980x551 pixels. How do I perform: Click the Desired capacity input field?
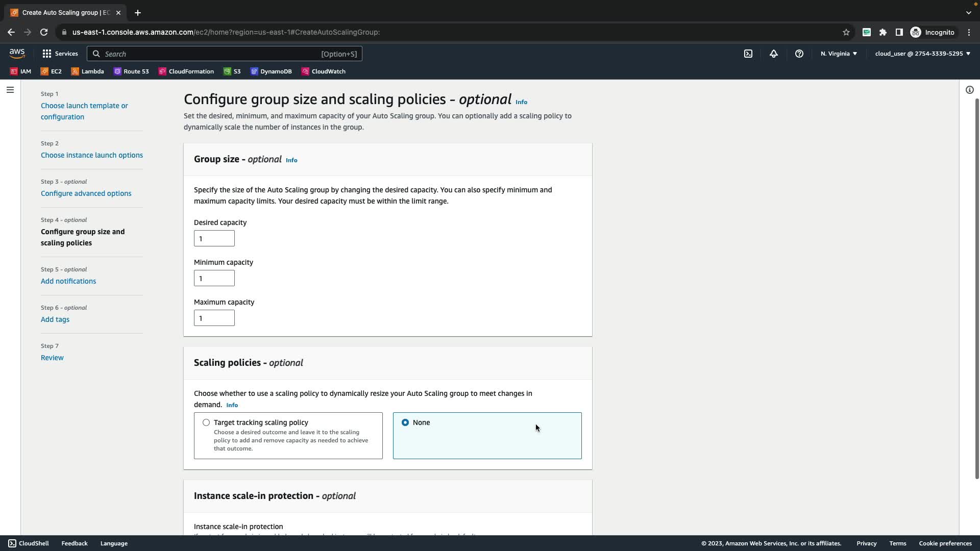click(214, 238)
